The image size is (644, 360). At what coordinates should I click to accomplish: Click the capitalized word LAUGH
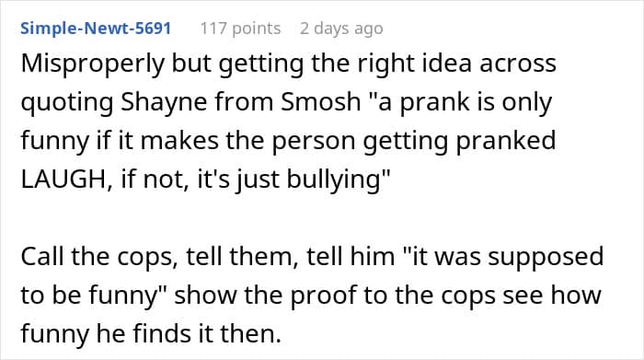pyautogui.click(x=65, y=180)
